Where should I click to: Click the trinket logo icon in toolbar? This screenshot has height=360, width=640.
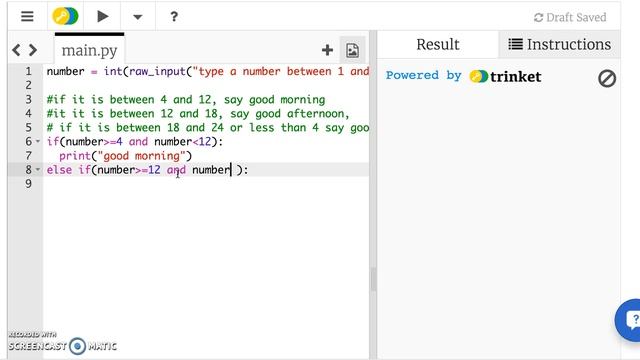(x=65, y=16)
